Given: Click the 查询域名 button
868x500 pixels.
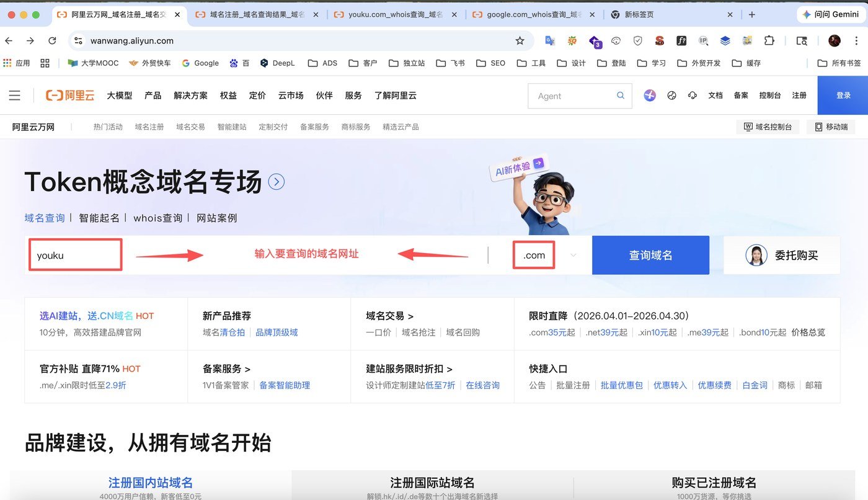Looking at the screenshot, I should tap(650, 255).
